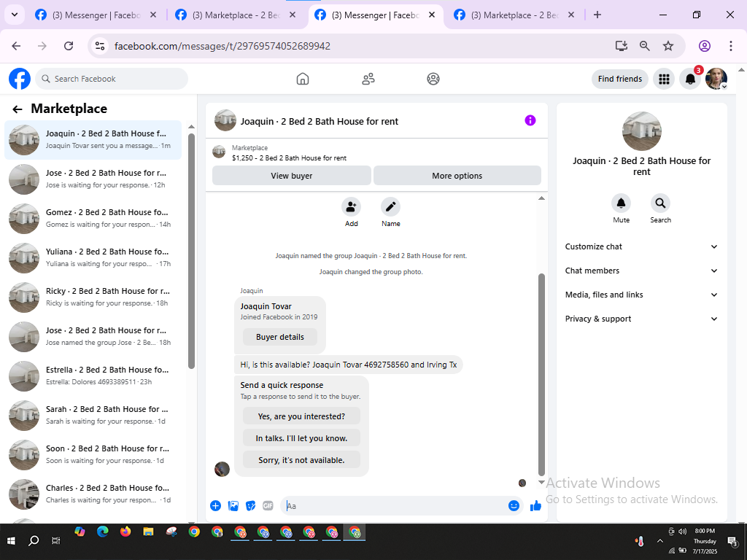Open Chrome profile icon
Screen dimensions: 747x560
pyautogui.click(x=705, y=46)
